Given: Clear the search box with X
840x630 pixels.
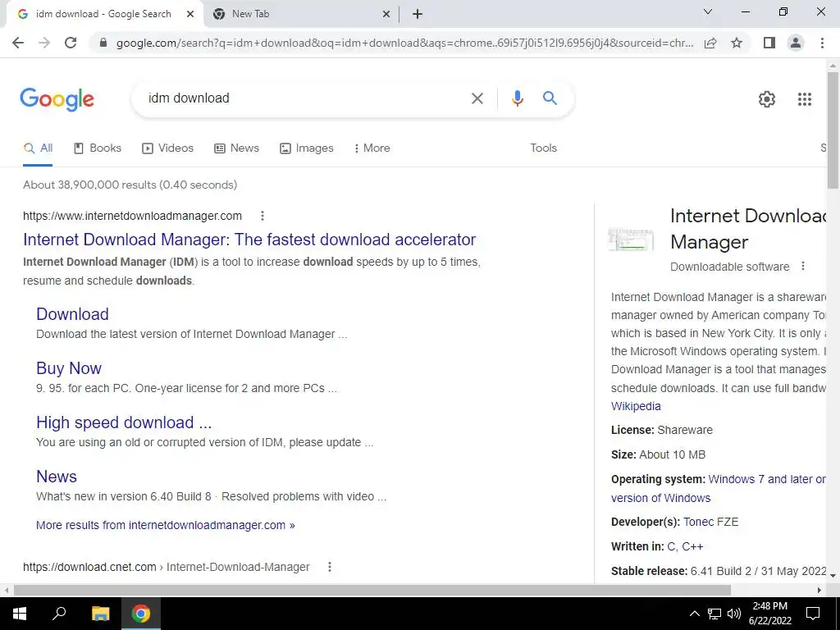Looking at the screenshot, I should pos(477,98).
